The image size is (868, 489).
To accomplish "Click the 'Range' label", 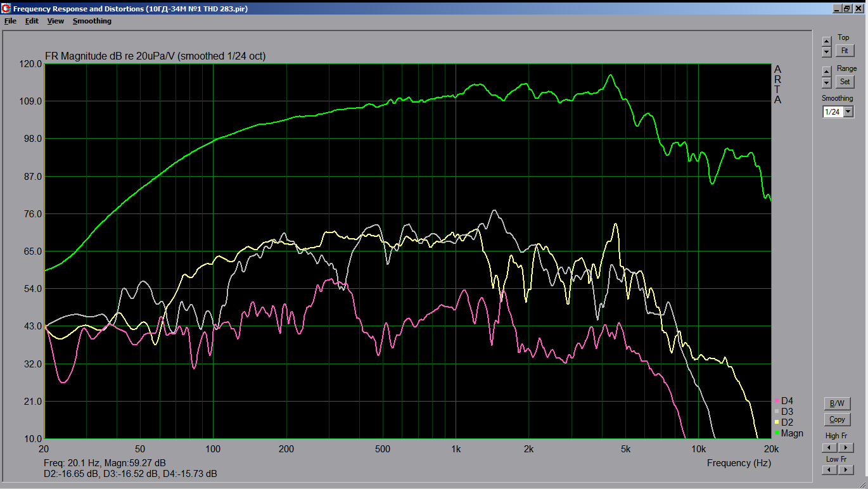I will tap(846, 68).
